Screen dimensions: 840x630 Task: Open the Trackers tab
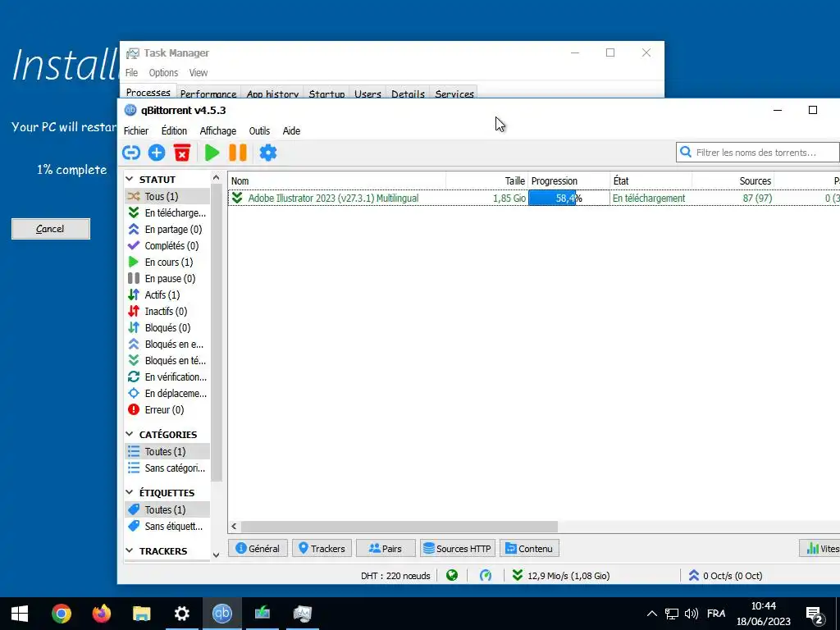click(x=322, y=549)
